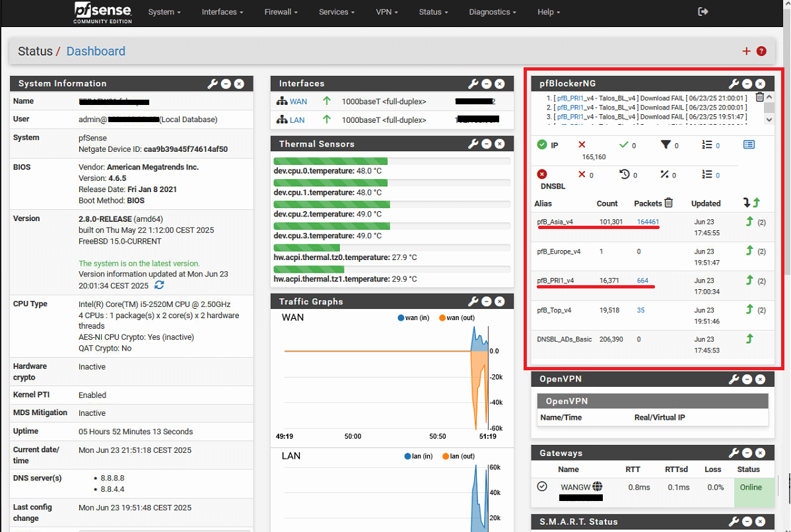The width and height of the screenshot is (791, 532).
Task: Sort pfBlockerNG aliases with black down arrow
Action: (x=747, y=203)
